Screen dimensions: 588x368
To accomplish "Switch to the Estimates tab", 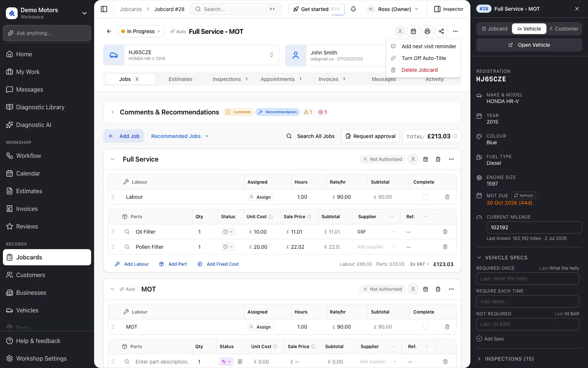I will click(180, 79).
